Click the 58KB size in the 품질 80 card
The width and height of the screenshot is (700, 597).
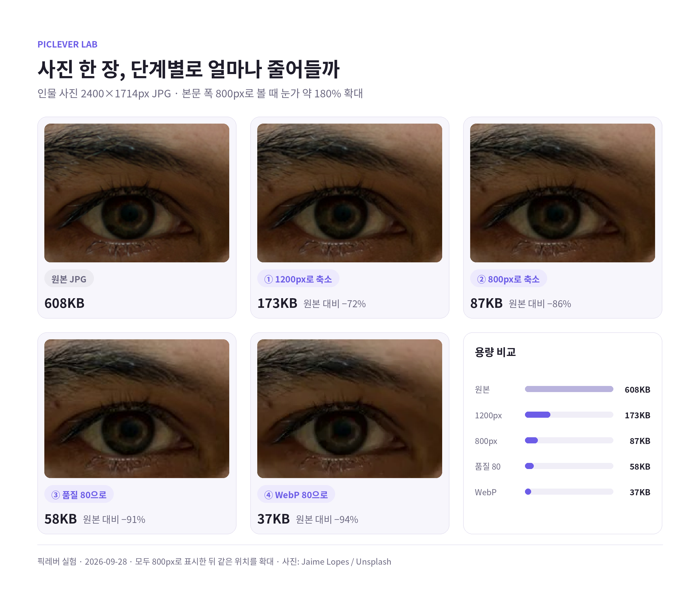[60, 519]
